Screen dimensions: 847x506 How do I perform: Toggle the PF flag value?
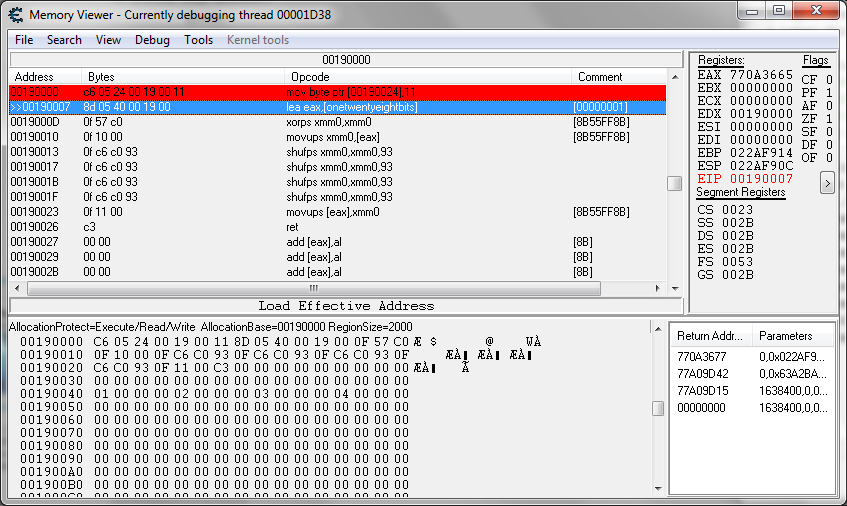pos(829,93)
